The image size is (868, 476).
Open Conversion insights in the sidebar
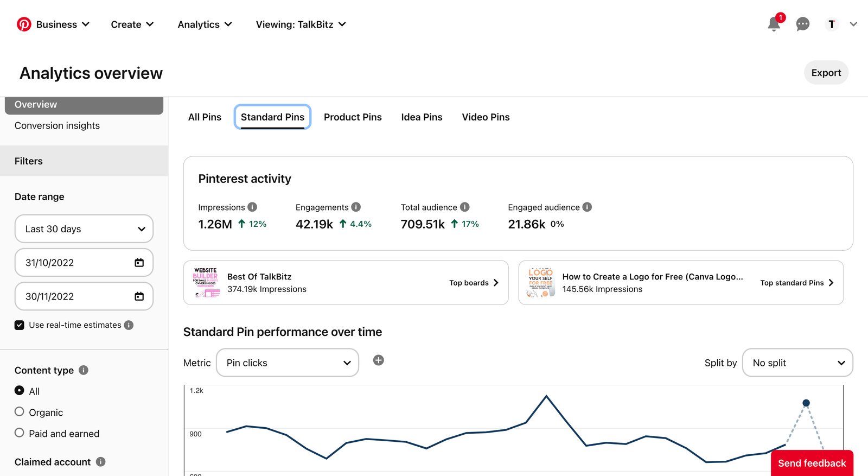(57, 125)
